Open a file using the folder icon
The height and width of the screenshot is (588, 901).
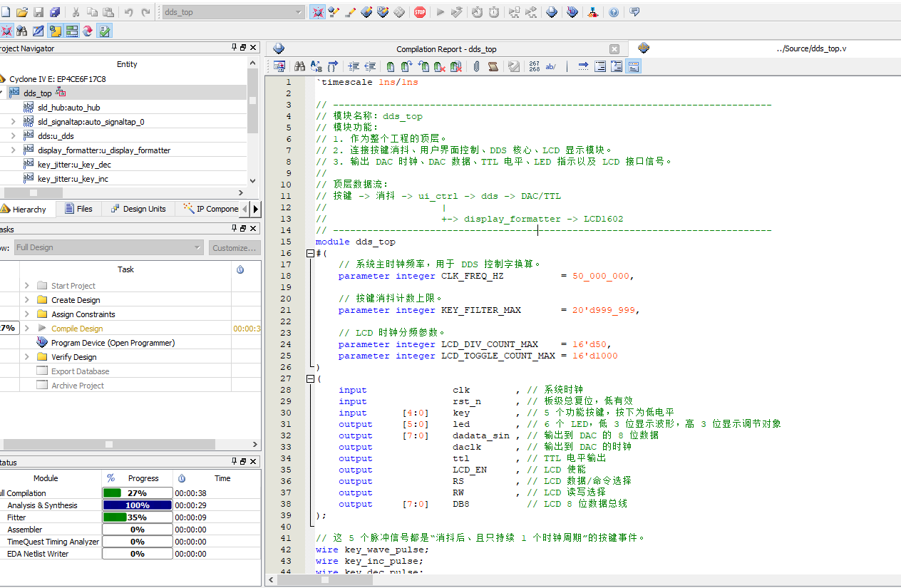click(x=22, y=12)
